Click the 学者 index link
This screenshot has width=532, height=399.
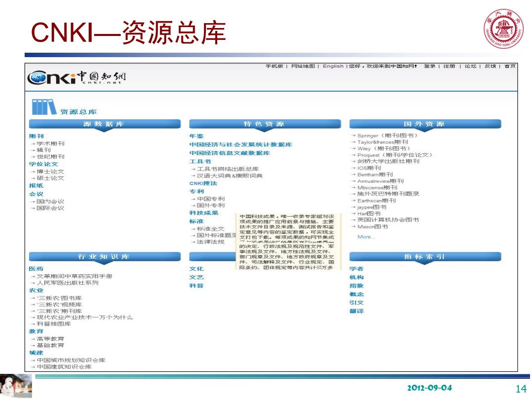pos(357,269)
